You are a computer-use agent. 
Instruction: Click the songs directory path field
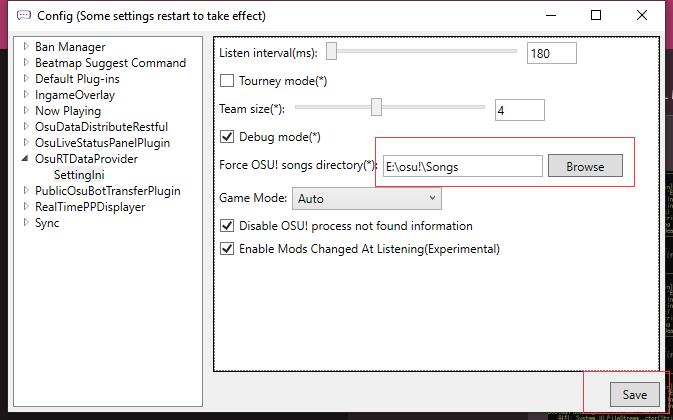coord(463,166)
